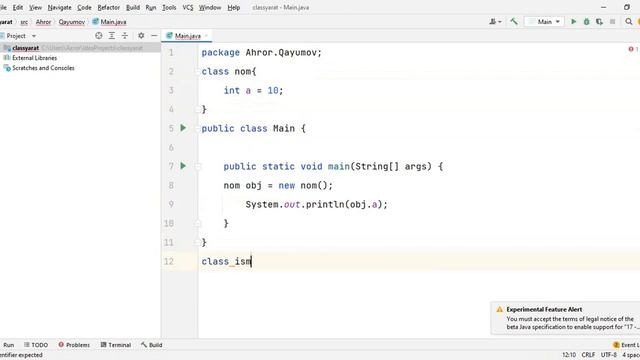Open the Tools menu
The width and height of the screenshot is (640, 360).
(169, 7)
